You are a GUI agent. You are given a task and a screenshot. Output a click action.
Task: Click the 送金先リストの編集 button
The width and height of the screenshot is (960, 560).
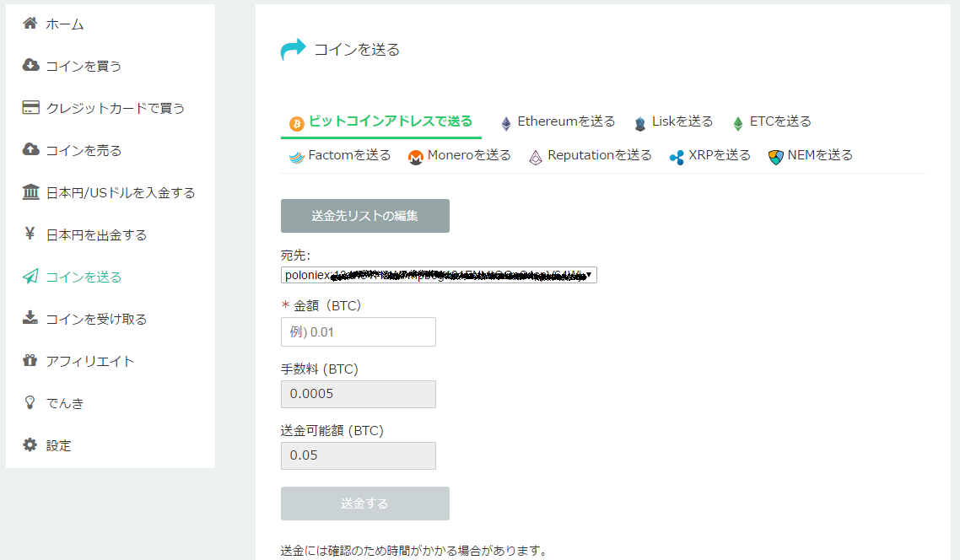pos(364,216)
